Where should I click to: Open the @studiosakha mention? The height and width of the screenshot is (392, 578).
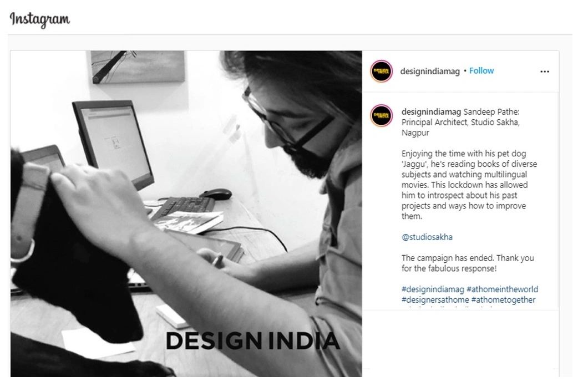click(x=427, y=237)
